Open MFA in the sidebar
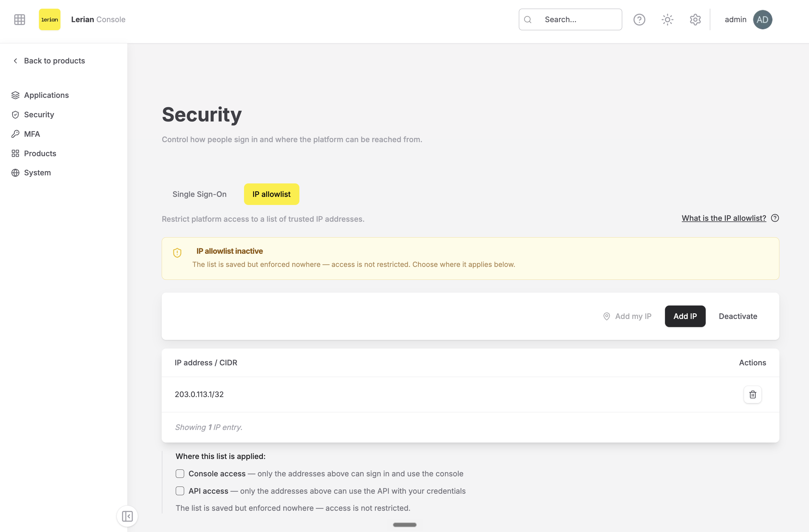 [32, 134]
